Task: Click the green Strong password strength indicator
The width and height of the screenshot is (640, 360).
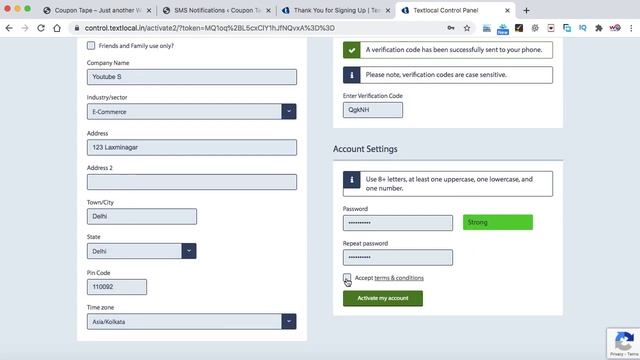Action: click(498, 222)
